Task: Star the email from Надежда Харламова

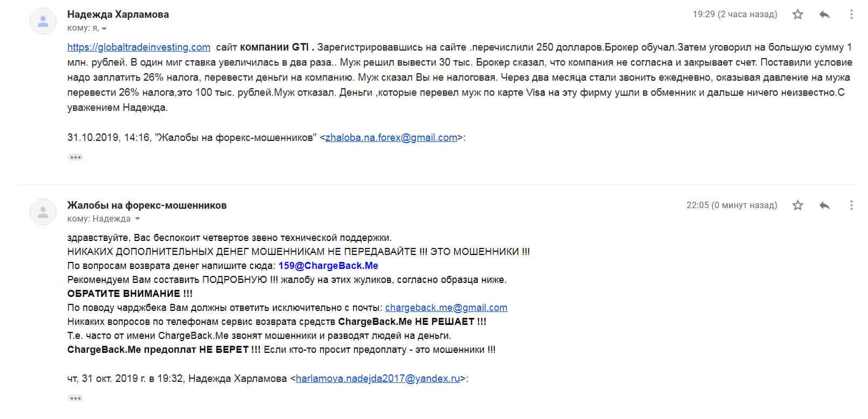Action: point(798,15)
